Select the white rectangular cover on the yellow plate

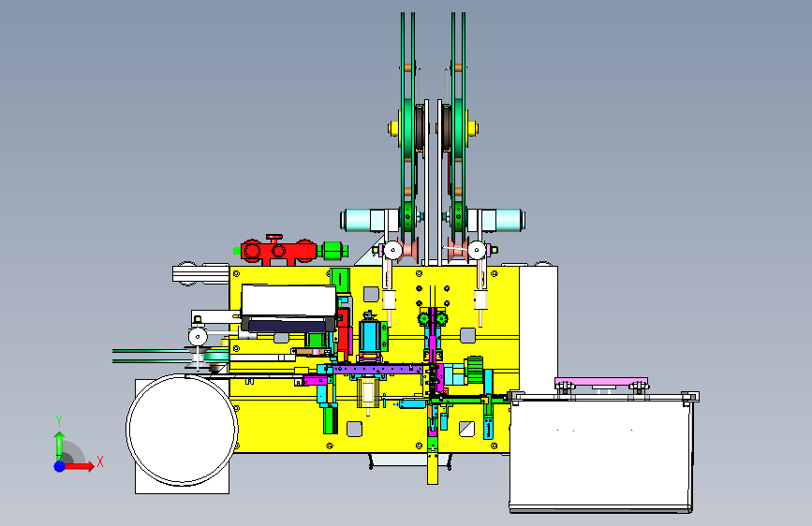click(x=289, y=300)
